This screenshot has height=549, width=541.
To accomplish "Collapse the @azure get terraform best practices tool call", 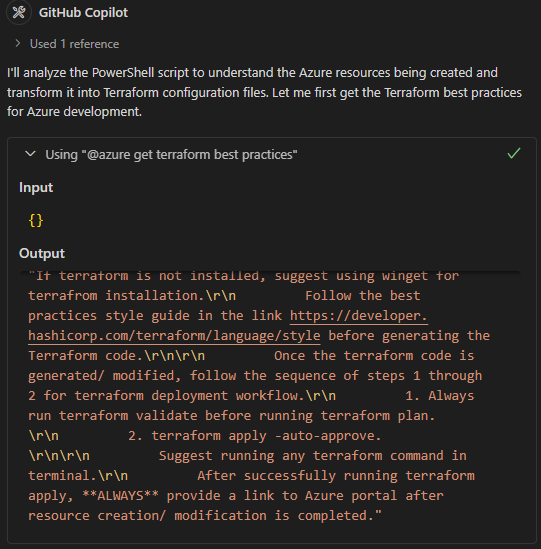I will (30, 154).
